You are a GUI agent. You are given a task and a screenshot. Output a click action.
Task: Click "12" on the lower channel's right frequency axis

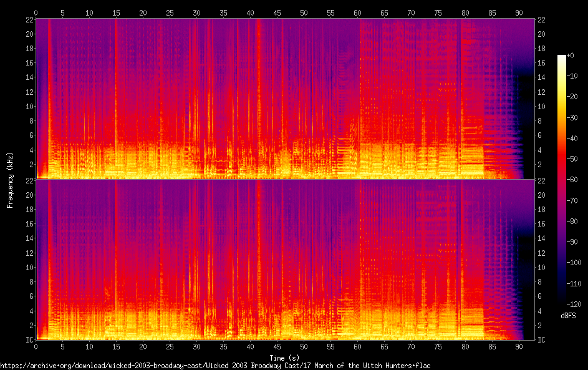click(x=541, y=253)
